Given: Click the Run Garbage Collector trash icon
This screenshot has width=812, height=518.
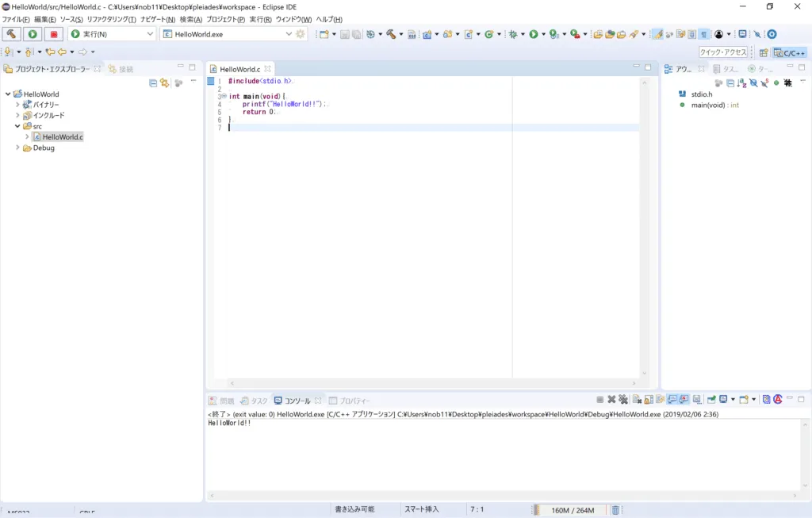Looking at the screenshot, I should (x=615, y=510).
